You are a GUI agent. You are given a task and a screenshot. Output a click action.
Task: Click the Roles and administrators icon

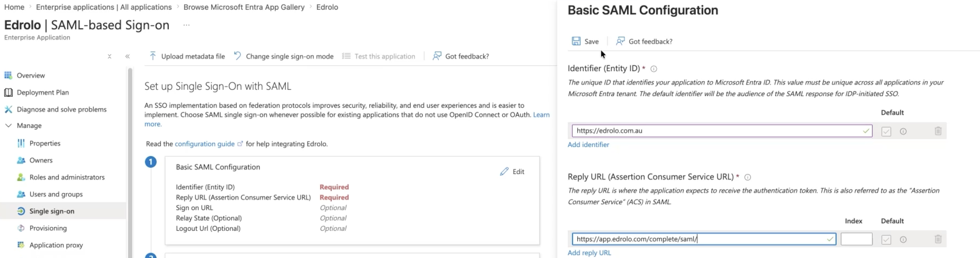[x=21, y=177]
